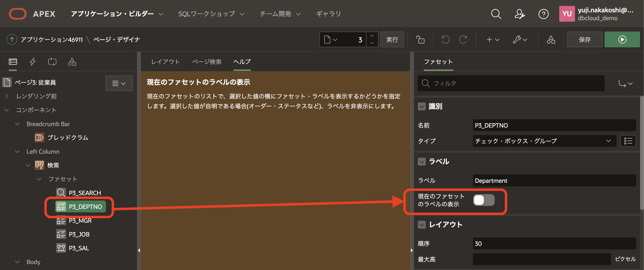The image size is (644, 270).
Task: Click the page lock icon
Action: tap(420, 39)
